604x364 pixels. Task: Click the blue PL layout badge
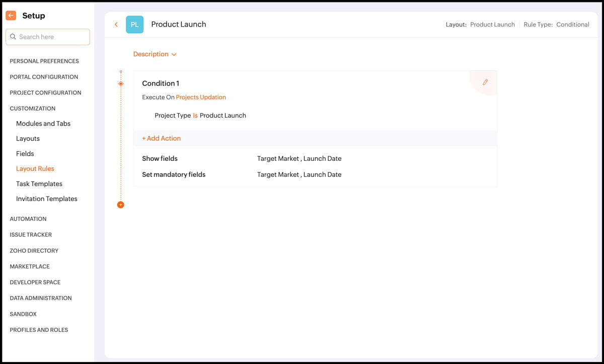pos(134,24)
